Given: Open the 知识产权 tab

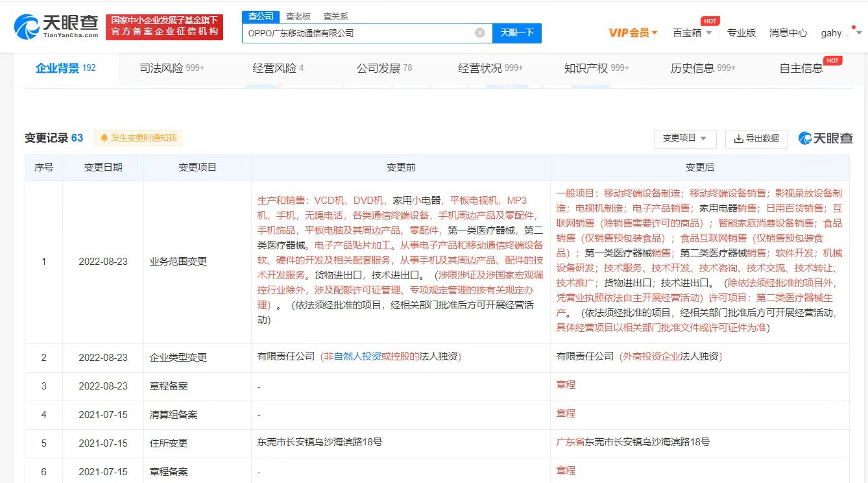Looking at the screenshot, I should coord(596,68).
